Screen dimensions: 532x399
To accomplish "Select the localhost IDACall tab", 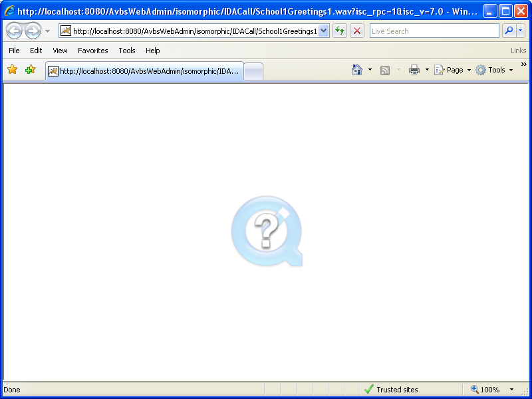I will (144, 71).
